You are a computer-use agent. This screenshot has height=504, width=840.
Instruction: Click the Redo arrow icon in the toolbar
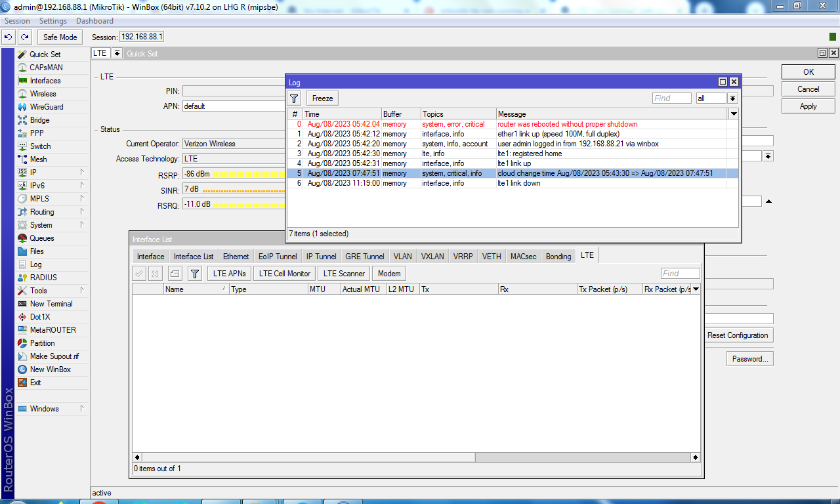click(24, 37)
